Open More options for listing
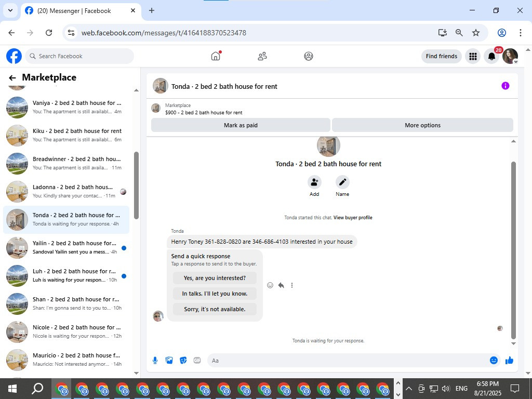The image size is (532, 399). coord(422,125)
